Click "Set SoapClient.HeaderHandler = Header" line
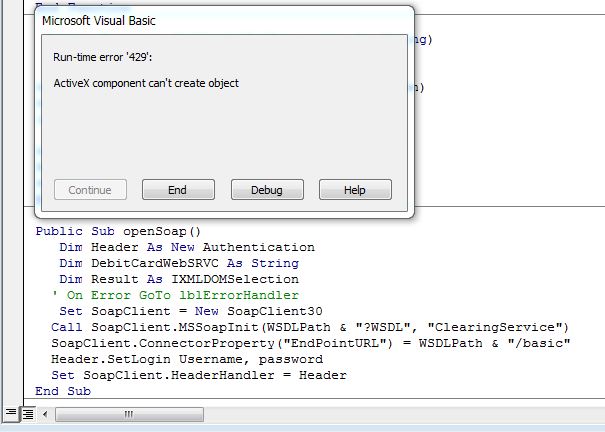 (199, 375)
